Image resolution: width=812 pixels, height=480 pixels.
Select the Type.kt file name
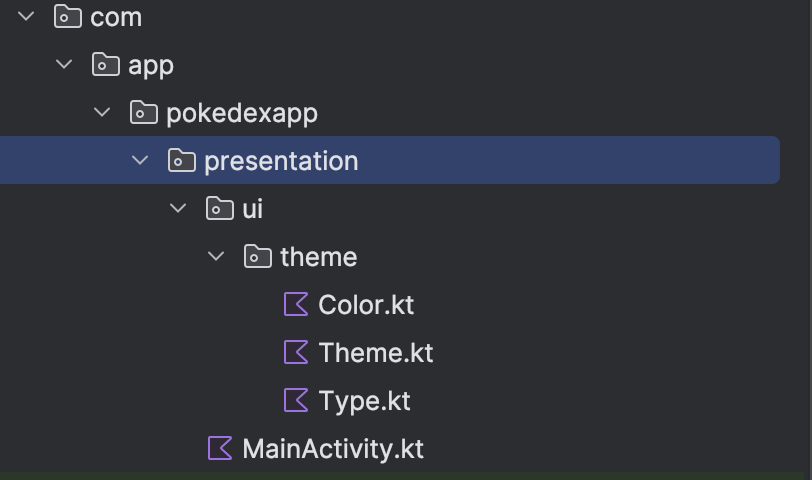click(x=364, y=400)
